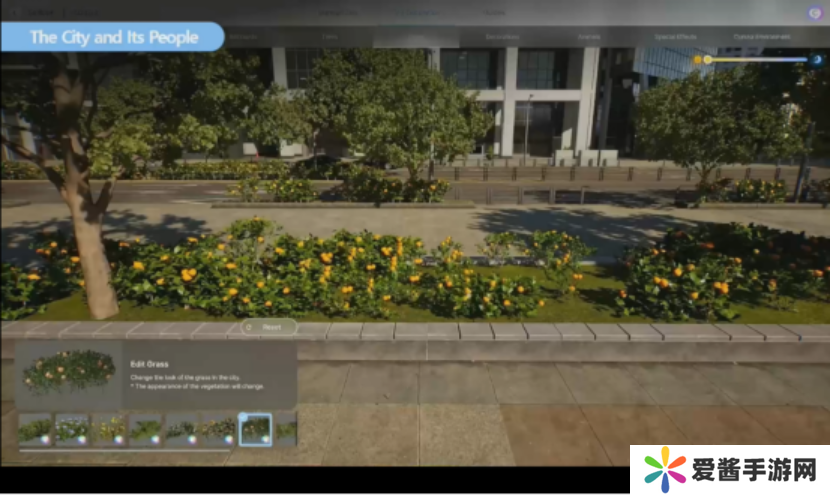The image size is (830, 495).
Task: Select the first plain green grass thumbnail
Action: pos(35,428)
